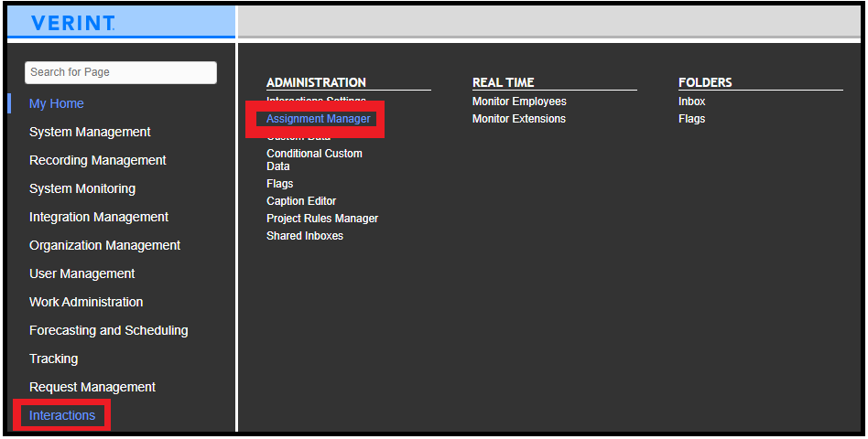Open Flags under Folders
This screenshot has height=439, width=868.
pos(692,118)
